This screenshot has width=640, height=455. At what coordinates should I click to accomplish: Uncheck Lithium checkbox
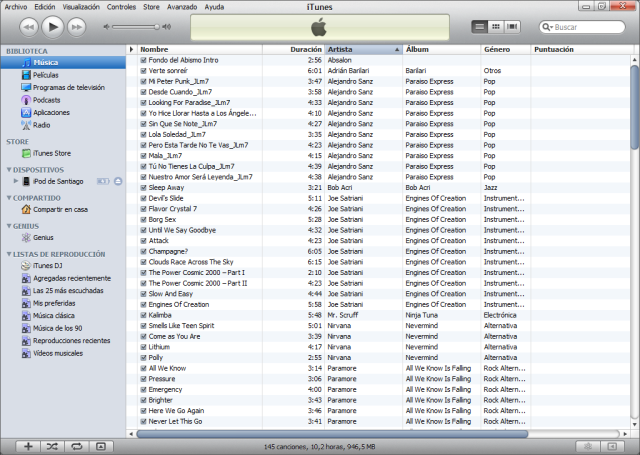click(x=143, y=347)
